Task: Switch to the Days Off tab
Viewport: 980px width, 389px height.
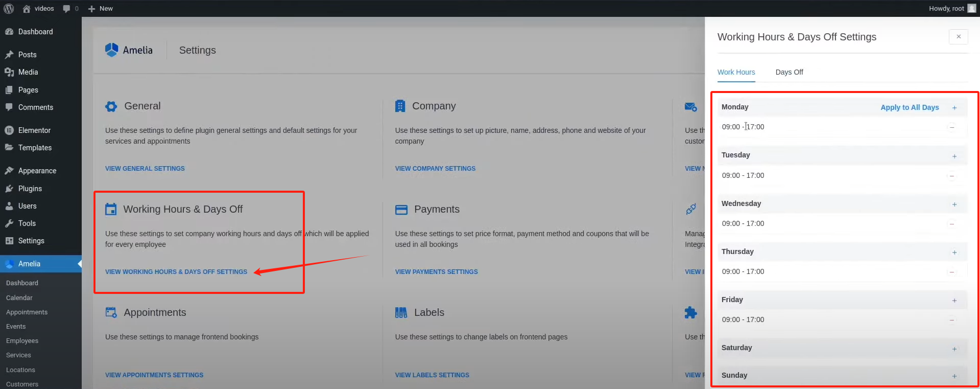Action: pyautogui.click(x=789, y=72)
